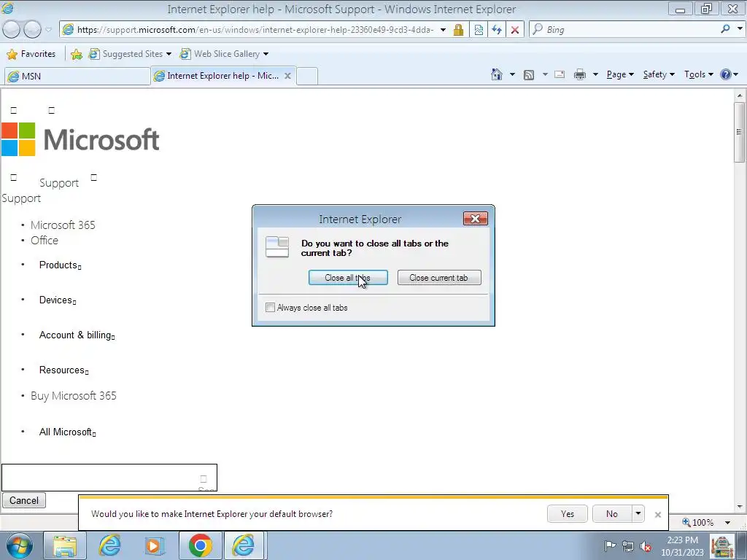
Task: Click the Cancel button on the page
Action: pos(24,500)
